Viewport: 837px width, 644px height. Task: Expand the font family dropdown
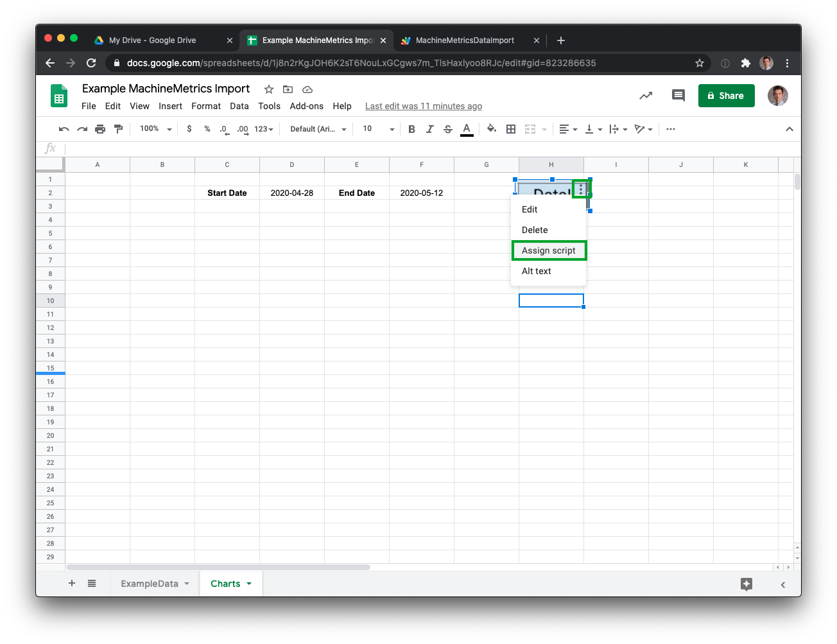tap(318, 129)
